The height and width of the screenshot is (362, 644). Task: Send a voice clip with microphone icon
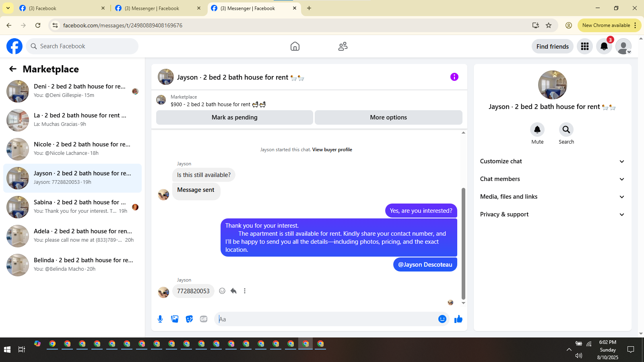(160, 319)
